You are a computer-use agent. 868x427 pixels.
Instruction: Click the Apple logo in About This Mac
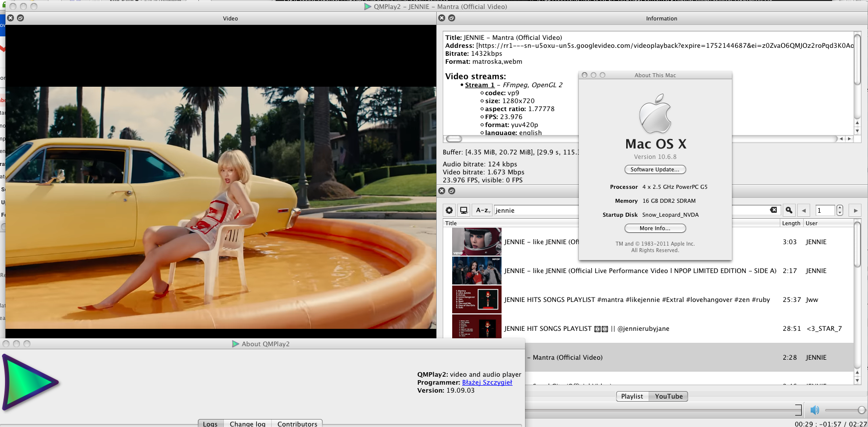tap(655, 114)
